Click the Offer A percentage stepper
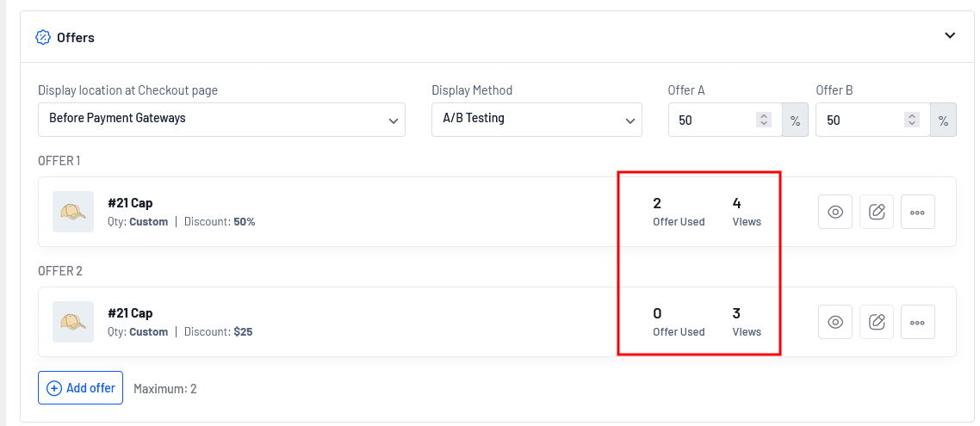 763,120
